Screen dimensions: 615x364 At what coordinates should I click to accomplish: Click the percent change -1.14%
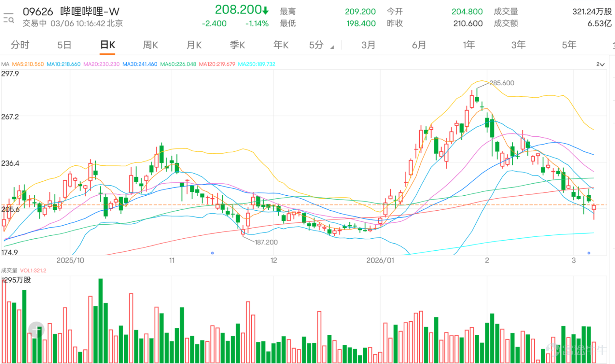click(x=257, y=23)
